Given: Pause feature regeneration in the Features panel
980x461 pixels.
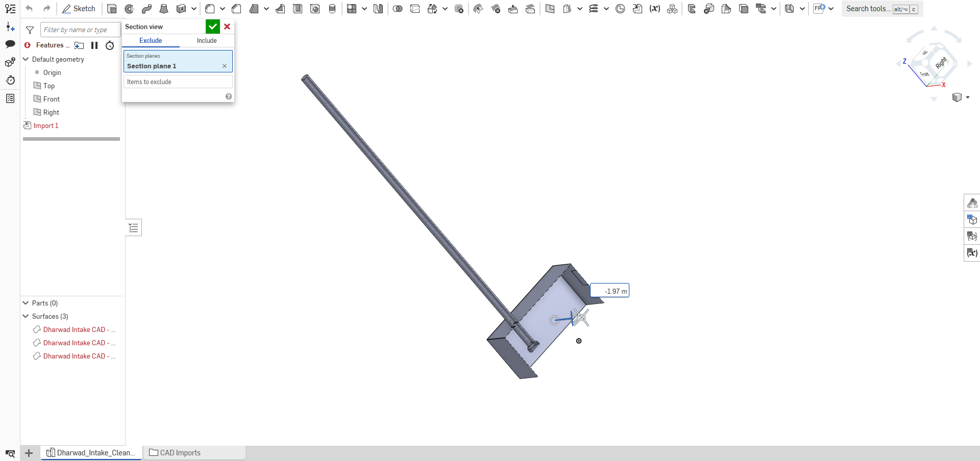Looking at the screenshot, I should [x=94, y=45].
